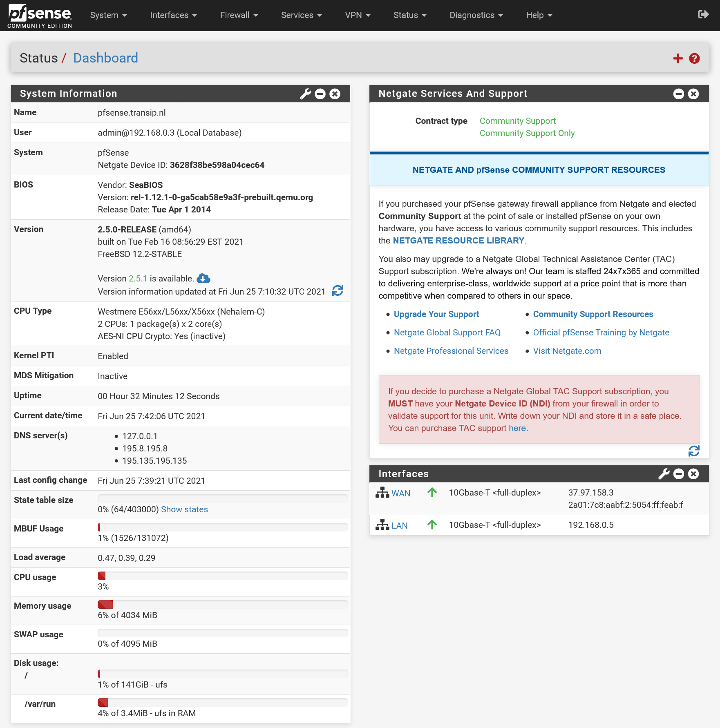The image size is (720, 728).
Task: Click the WAN IP address 37.97.158.3
Action: 590,493
